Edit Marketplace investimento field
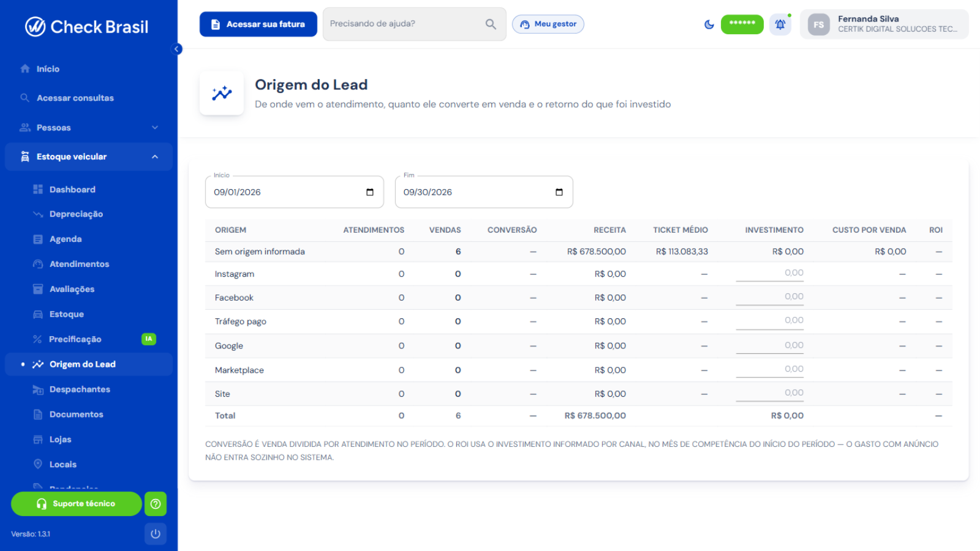The width and height of the screenshot is (980, 551). (770, 370)
